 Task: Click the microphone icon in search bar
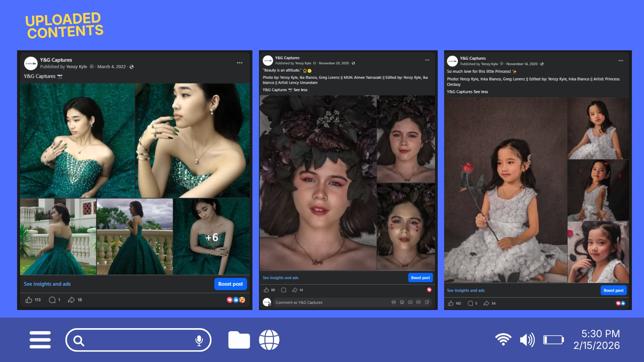point(199,341)
